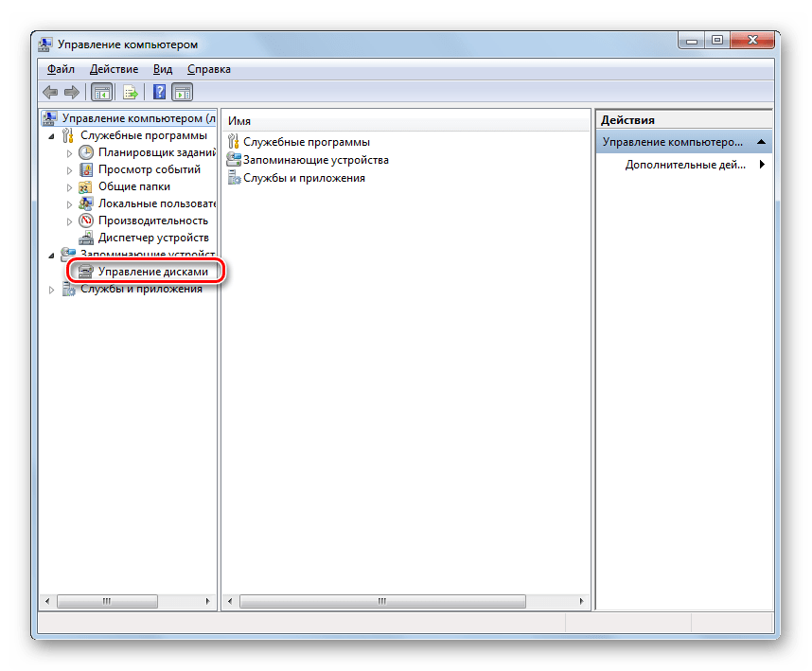Open the Действие menu

pyautogui.click(x=114, y=69)
